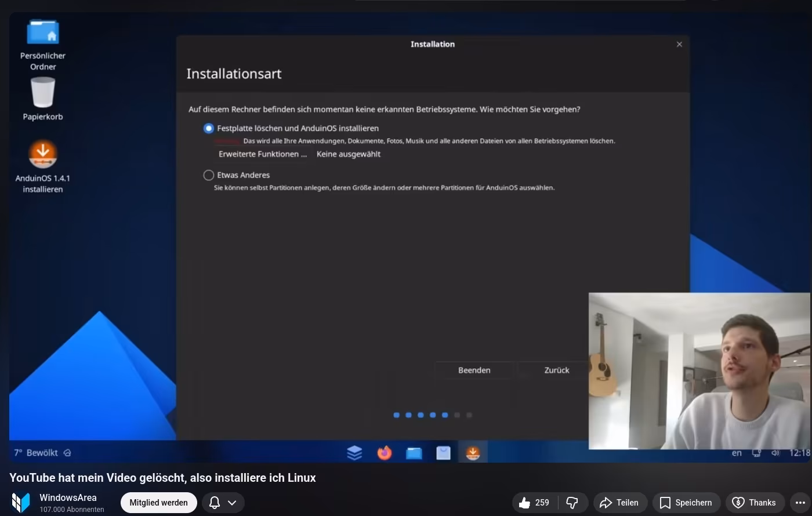Click the stacked layers taskbar icon

pos(354,453)
